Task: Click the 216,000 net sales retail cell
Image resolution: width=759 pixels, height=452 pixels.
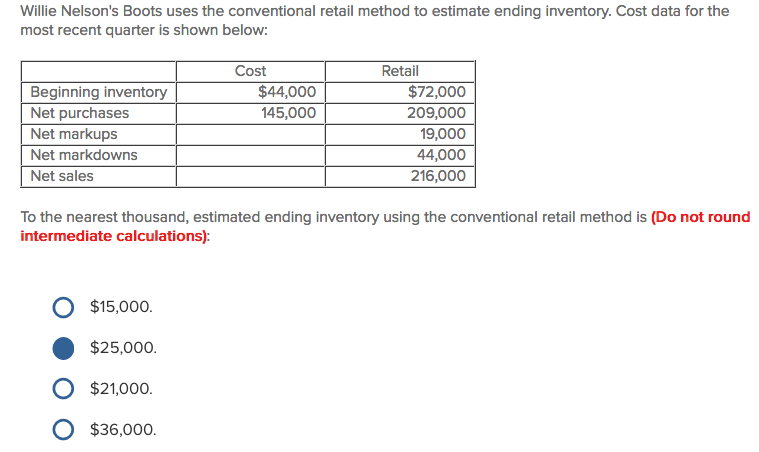Action: pyautogui.click(x=438, y=176)
